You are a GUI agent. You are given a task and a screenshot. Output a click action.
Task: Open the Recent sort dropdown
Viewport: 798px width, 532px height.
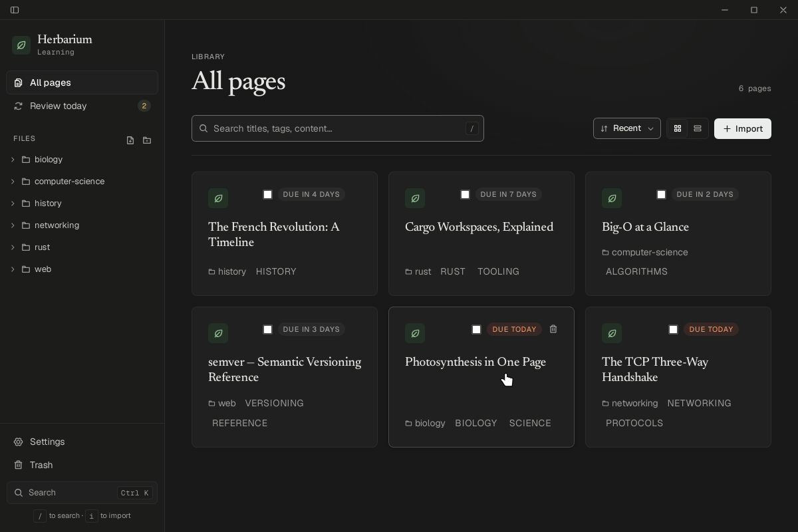click(x=626, y=128)
